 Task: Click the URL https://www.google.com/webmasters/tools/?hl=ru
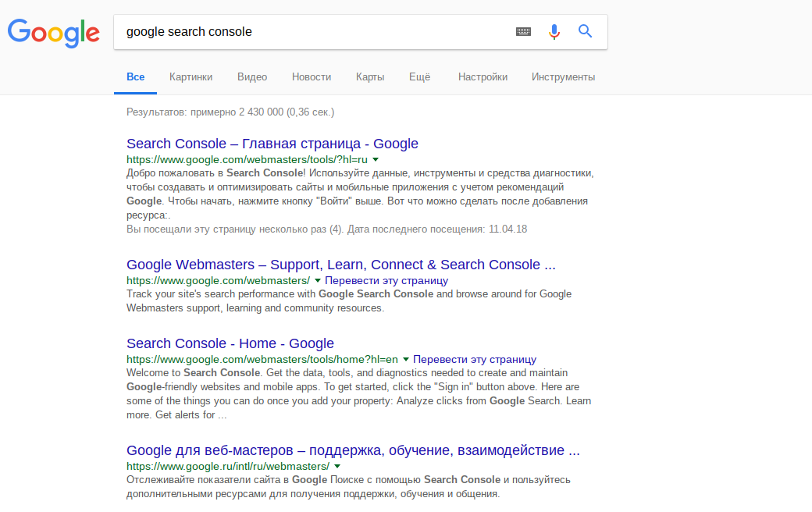pyautogui.click(x=247, y=159)
